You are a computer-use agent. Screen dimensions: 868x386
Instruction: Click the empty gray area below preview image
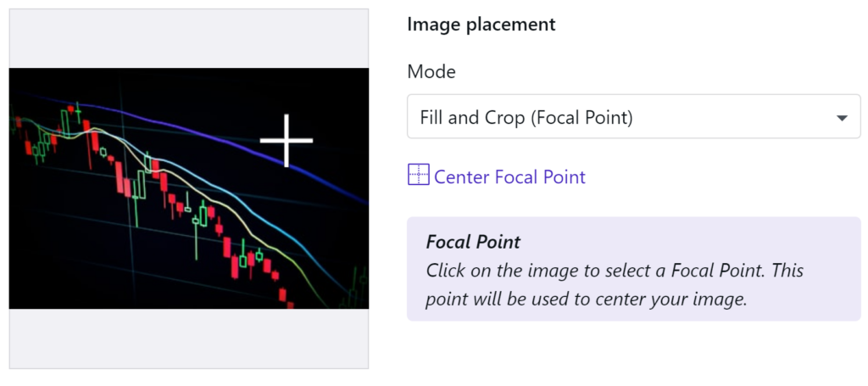click(189, 338)
